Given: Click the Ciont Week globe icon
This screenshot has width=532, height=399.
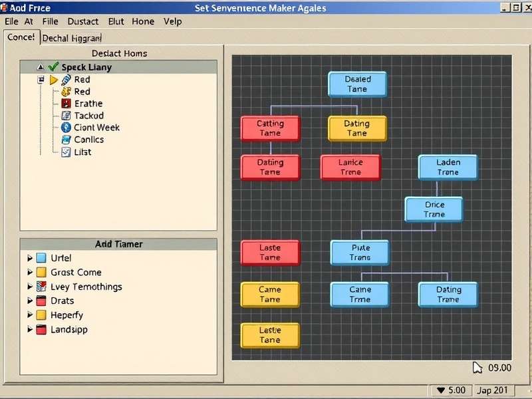Looking at the screenshot, I should (65, 128).
